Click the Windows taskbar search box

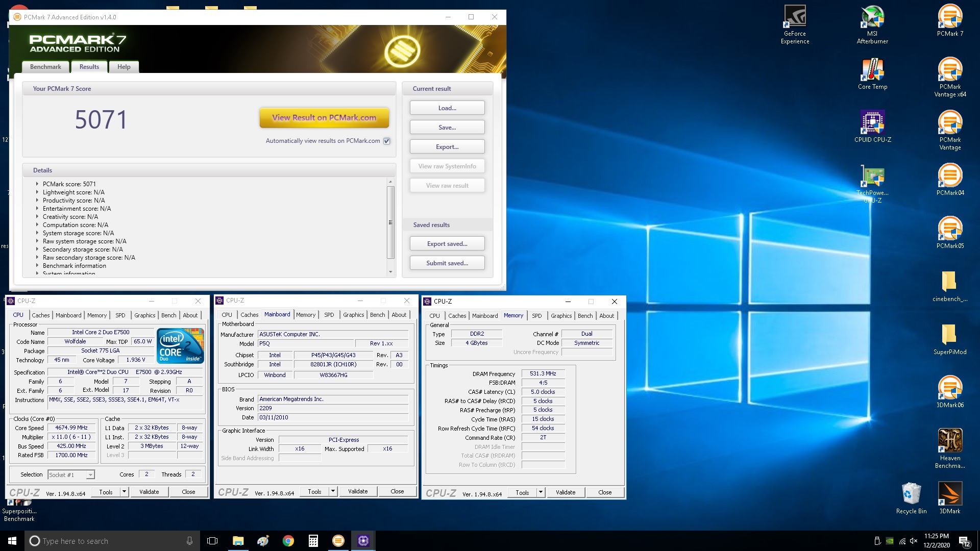[113, 541]
